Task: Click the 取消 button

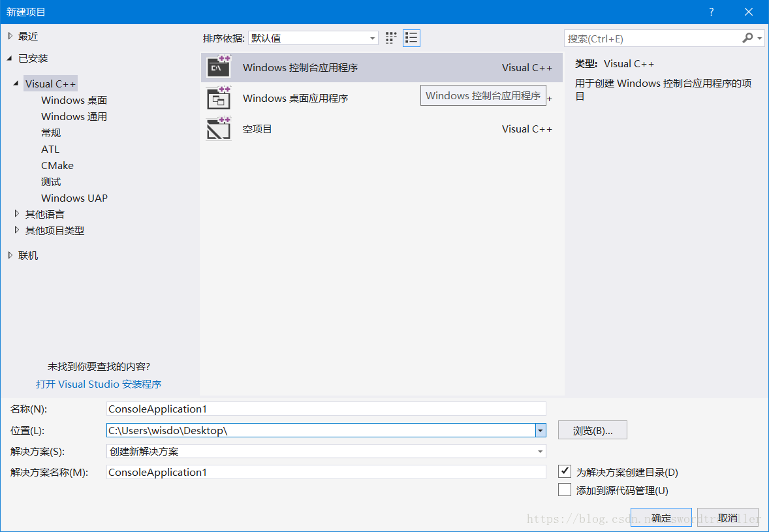Action: tap(728, 518)
